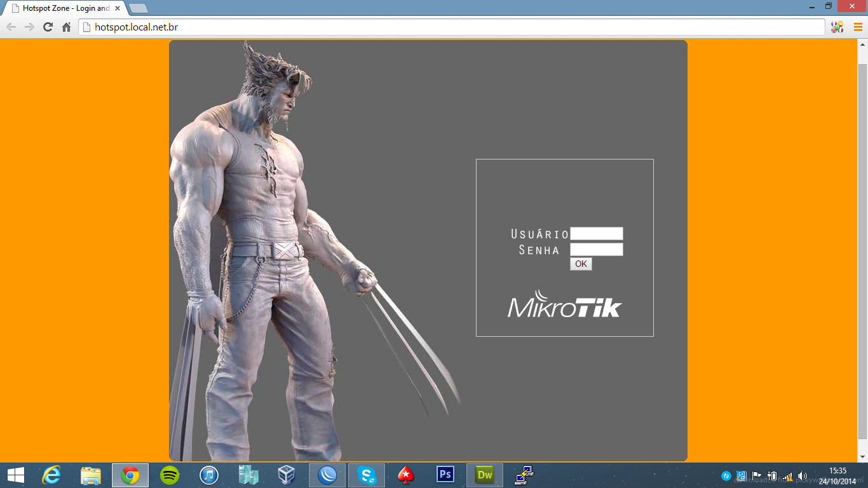Click the blue sync tray icon
868x488 pixels.
(726, 476)
